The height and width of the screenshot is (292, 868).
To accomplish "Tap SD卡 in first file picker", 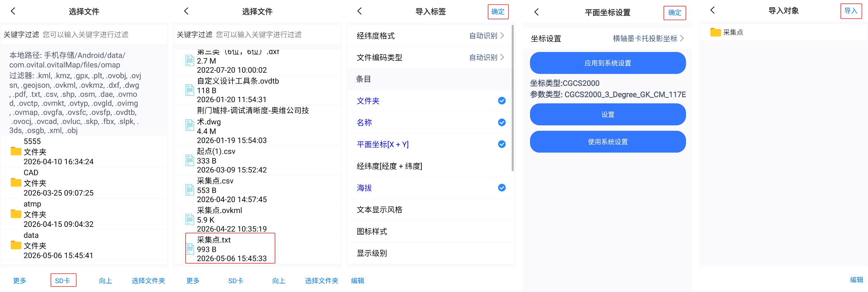I will 63,281.
